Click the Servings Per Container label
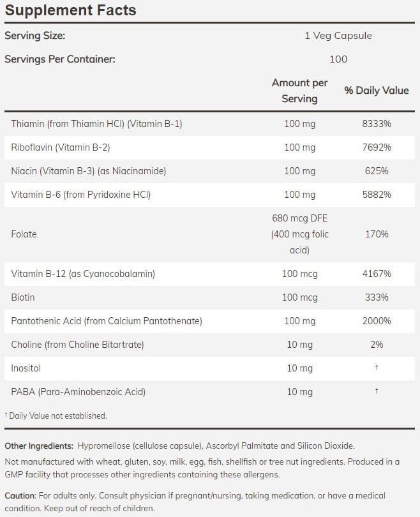The image size is (420, 517). [60, 59]
